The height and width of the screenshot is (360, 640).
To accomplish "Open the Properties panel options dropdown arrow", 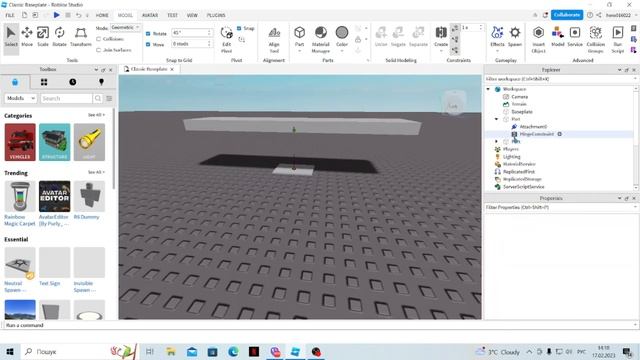I will coord(619,198).
